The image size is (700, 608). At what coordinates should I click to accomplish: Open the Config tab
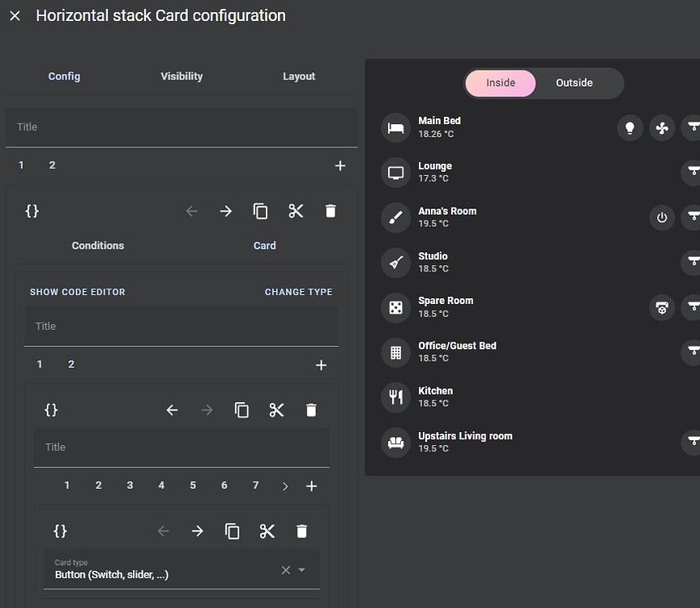coord(64,76)
